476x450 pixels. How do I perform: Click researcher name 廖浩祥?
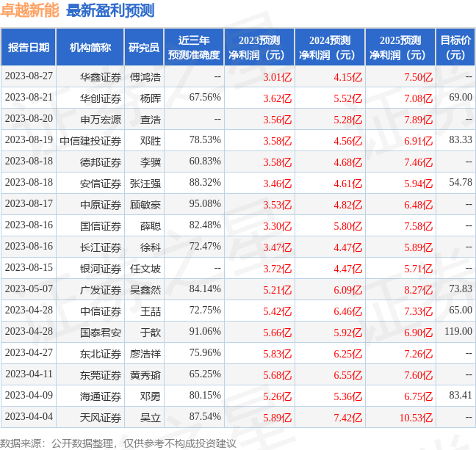145,354
